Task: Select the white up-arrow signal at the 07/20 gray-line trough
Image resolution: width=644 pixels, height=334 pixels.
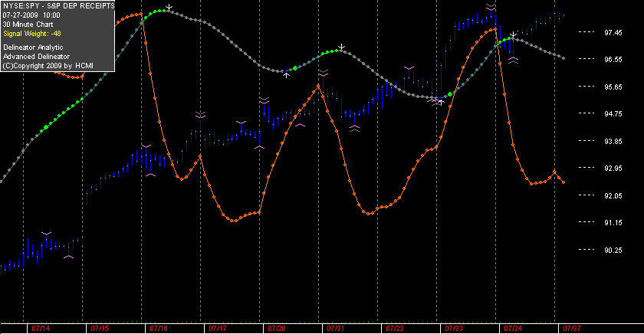Action: pos(286,74)
